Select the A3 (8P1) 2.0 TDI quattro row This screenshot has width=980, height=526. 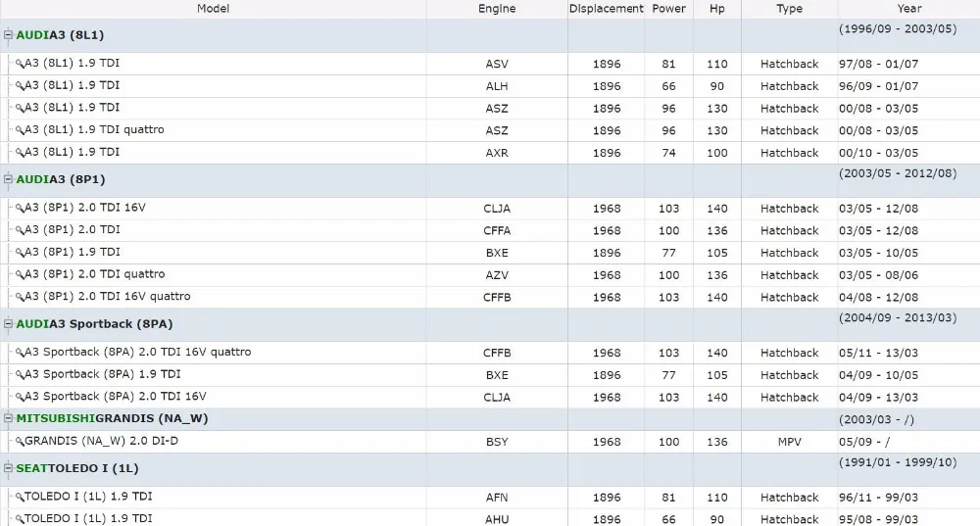click(490, 275)
